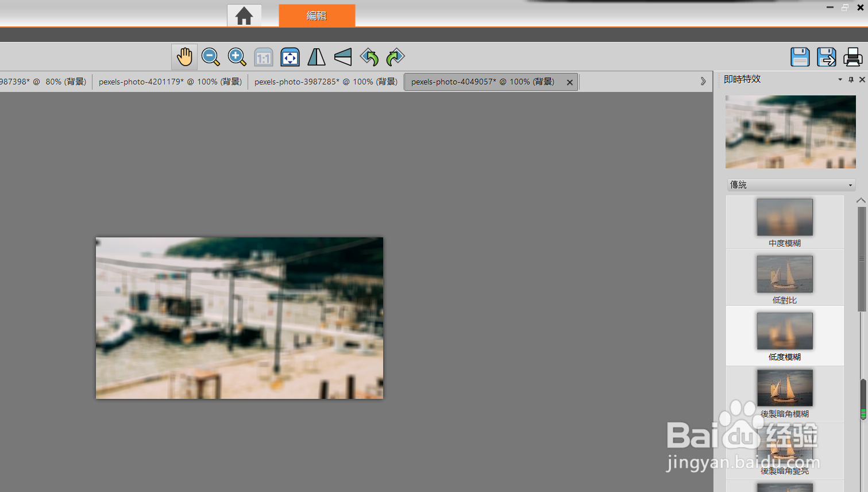Screen dimensions: 868x492
Task: Click the Zoom in magnifier
Action: coord(237,57)
